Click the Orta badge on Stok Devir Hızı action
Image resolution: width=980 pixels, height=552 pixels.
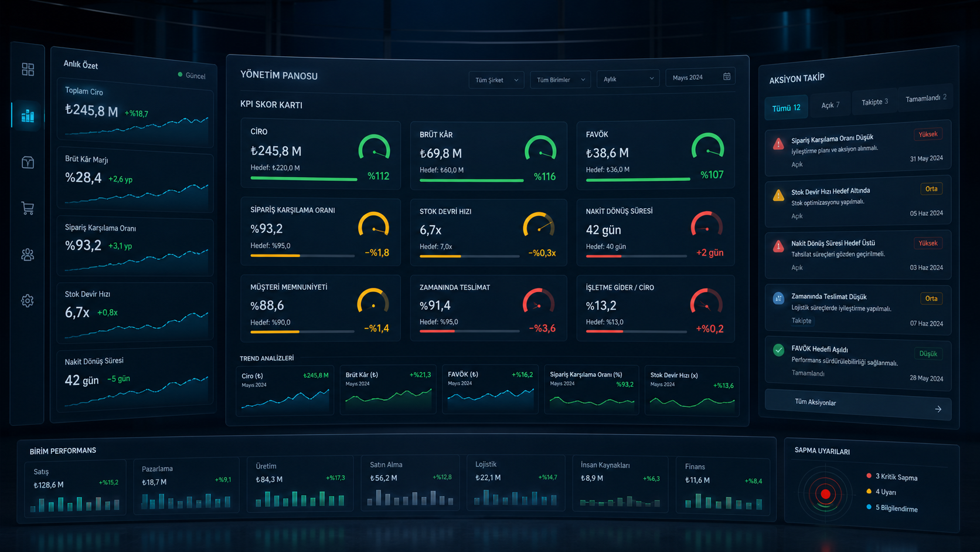tap(931, 189)
